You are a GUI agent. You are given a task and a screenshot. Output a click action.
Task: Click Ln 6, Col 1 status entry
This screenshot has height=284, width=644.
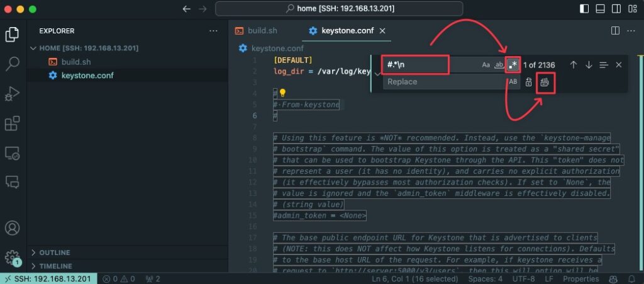point(416,279)
